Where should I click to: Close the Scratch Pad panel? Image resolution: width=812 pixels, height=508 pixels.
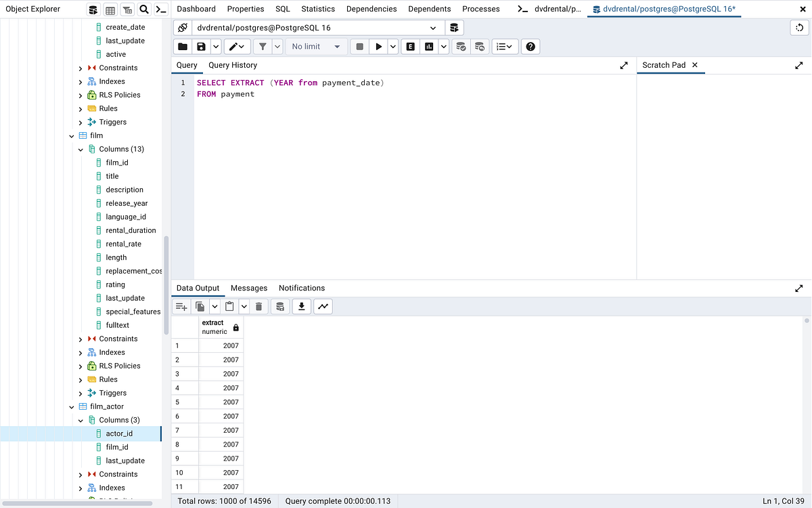click(x=694, y=65)
